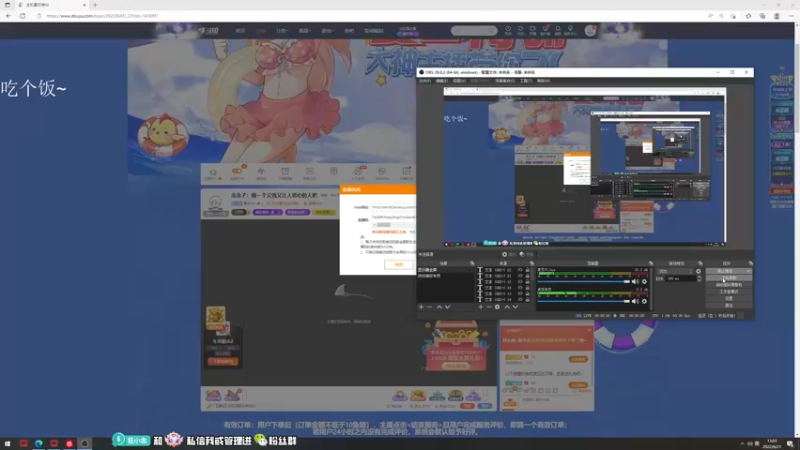Pop out the Sources dock panel icon
The width and height of the screenshot is (800, 450).
pos(532,263)
